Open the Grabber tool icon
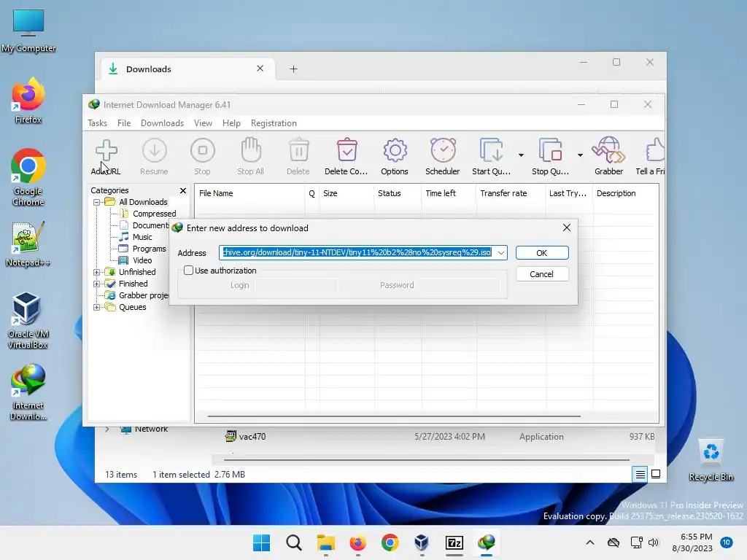747x560 pixels. tap(608, 150)
